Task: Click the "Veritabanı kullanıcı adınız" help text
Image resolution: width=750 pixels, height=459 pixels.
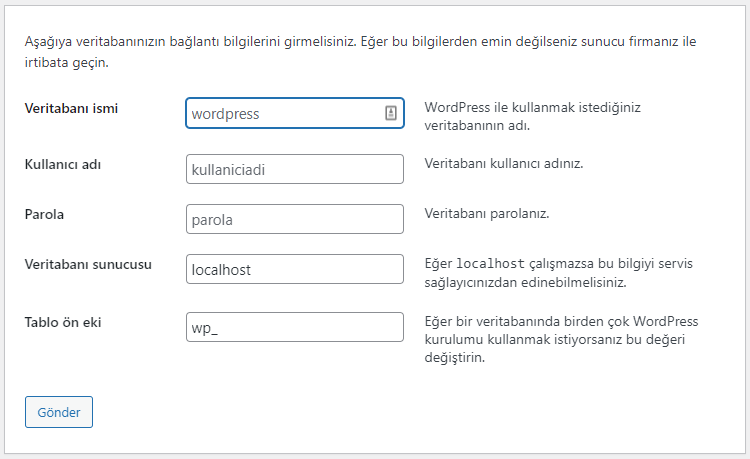Action: (504, 163)
